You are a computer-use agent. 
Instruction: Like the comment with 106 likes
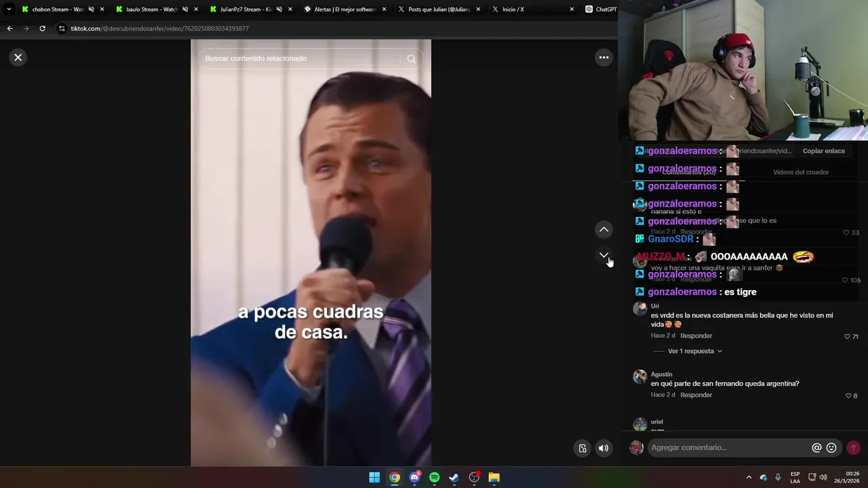(x=845, y=280)
